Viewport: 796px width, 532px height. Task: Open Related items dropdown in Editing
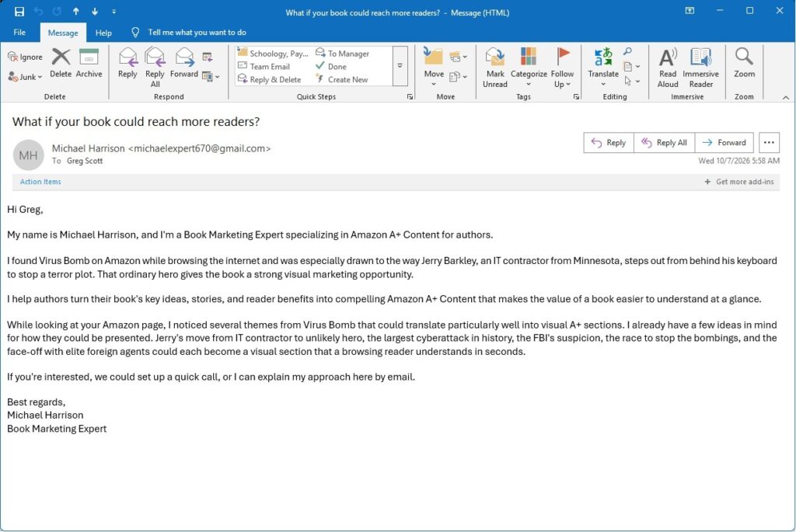pos(631,67)
